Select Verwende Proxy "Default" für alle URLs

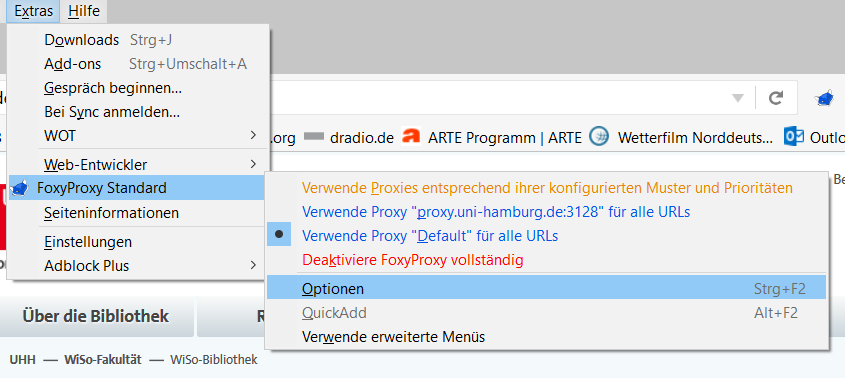[x=430, y=236]
